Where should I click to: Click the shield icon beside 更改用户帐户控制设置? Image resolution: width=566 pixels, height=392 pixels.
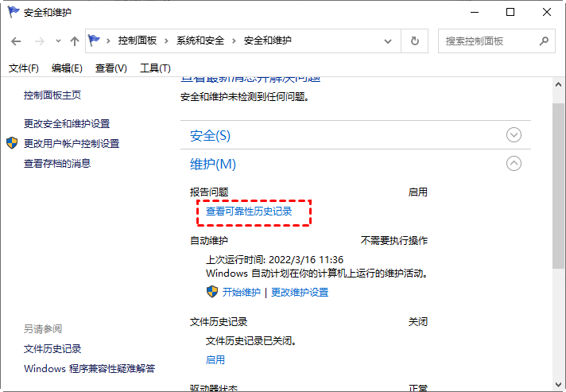(x=12, y=143)
